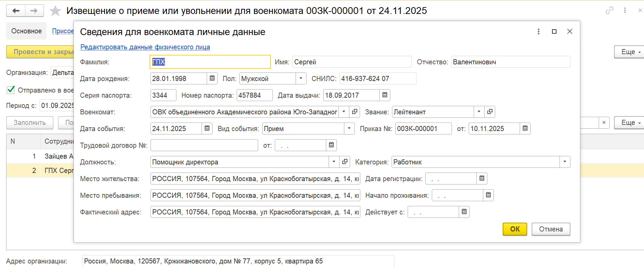Open Звание record with open-form icon
Screen dimensions: 644x273
(490, 112)
